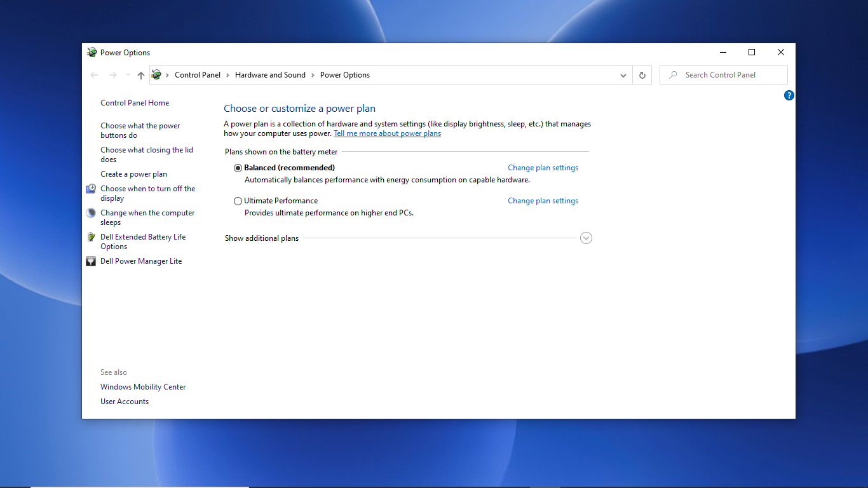Click the search magnifier icon
868x488 pixels.
pos(673,75)
